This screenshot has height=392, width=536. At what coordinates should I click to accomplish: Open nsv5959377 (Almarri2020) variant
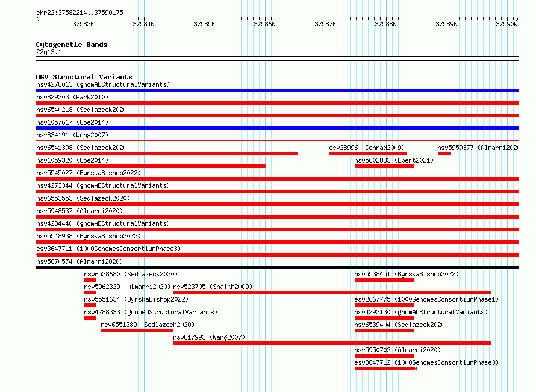[x=481, y=148]
